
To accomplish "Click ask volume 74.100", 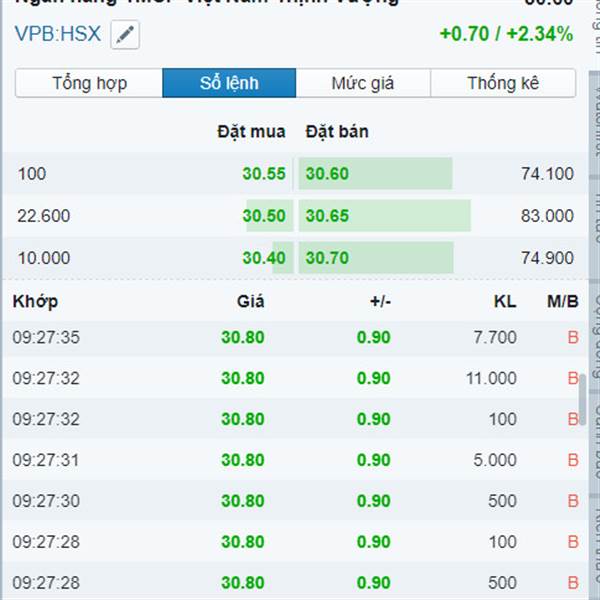I will coord(547,174).
